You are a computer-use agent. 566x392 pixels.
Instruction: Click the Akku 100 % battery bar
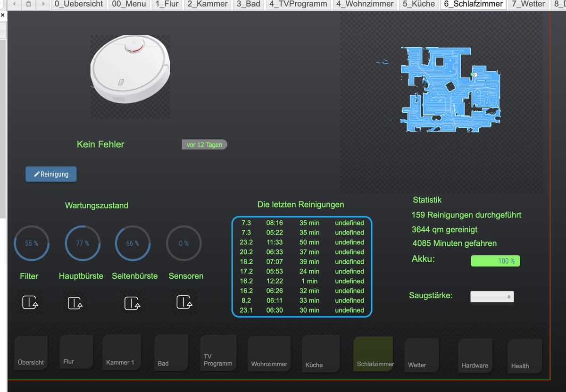[x=495, y=261]
